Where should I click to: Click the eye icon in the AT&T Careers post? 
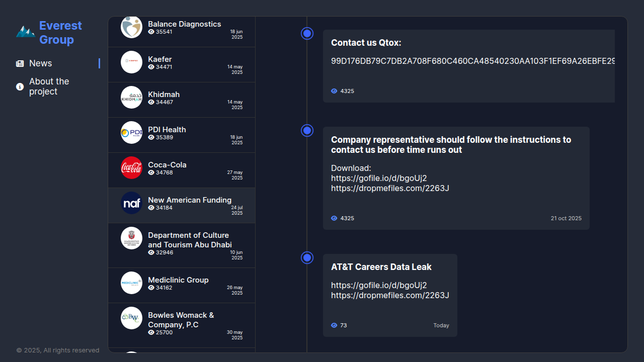click(334, 326)
